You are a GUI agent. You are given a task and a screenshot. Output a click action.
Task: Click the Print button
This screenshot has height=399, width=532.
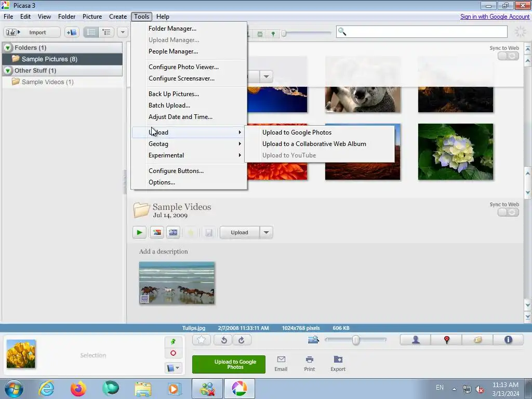pyautogui.click(x=309, y=364)
